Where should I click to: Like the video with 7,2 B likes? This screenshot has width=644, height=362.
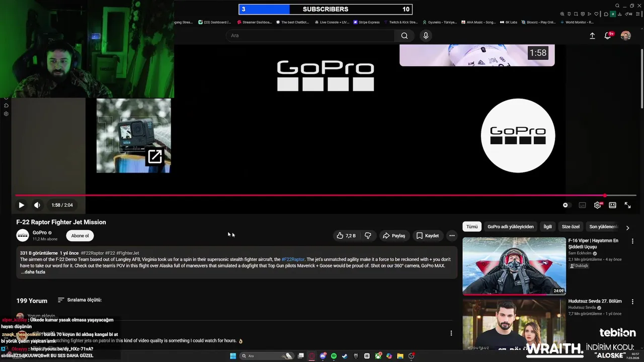click(x=346, y=236)
